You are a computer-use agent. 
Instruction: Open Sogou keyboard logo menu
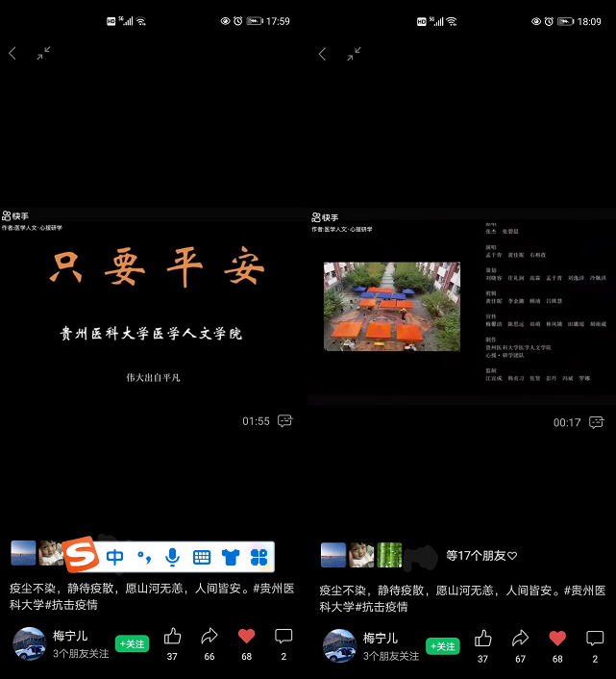[x=82, y=556]
